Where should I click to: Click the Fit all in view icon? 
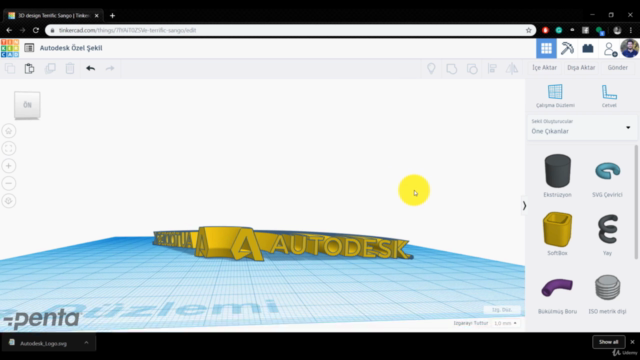click(9, 148)
